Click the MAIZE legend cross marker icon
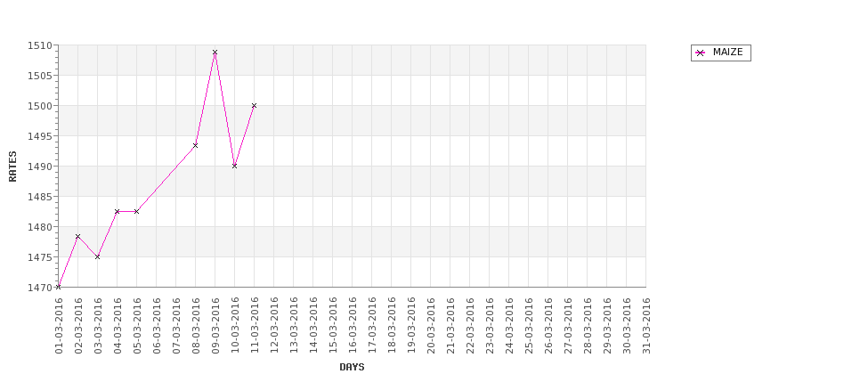This screenshot has height=382, width=868. tap(701, 53)
